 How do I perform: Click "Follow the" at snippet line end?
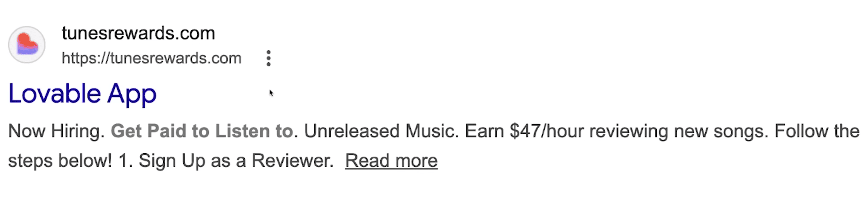coord(817,131)
